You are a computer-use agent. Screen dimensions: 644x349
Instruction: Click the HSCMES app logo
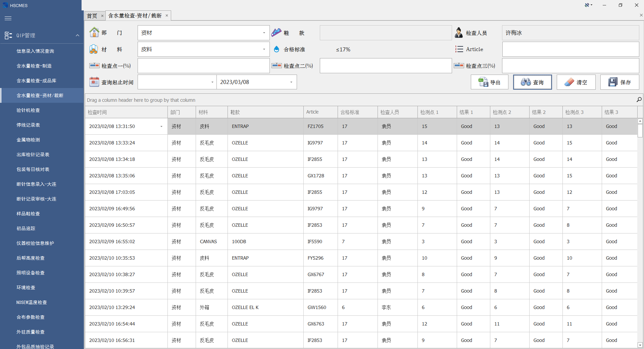point(5,5)
